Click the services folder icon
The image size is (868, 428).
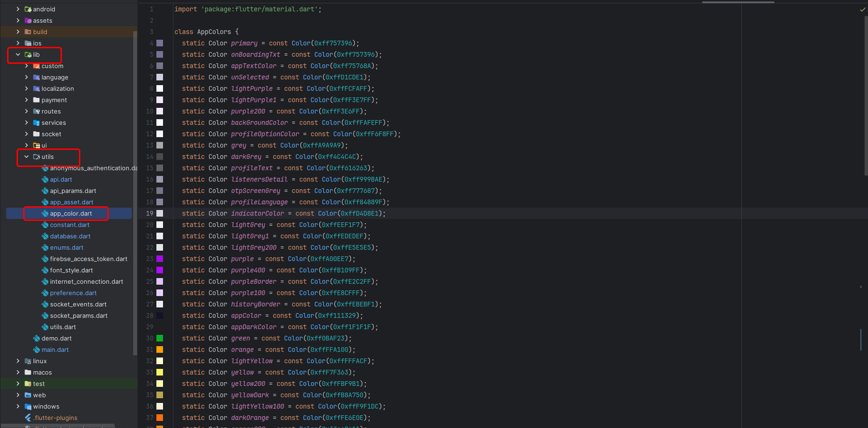[x=36, y=122]
